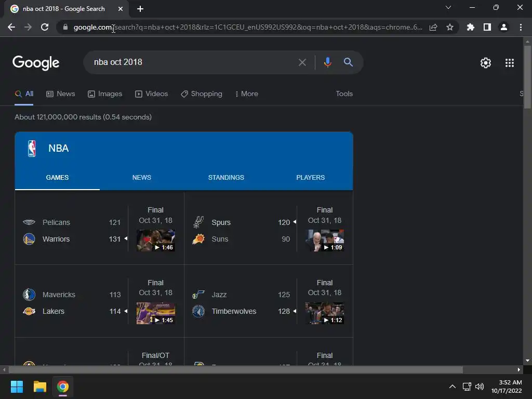
Task: Click the NBA header title
Action: click(58, 148)
